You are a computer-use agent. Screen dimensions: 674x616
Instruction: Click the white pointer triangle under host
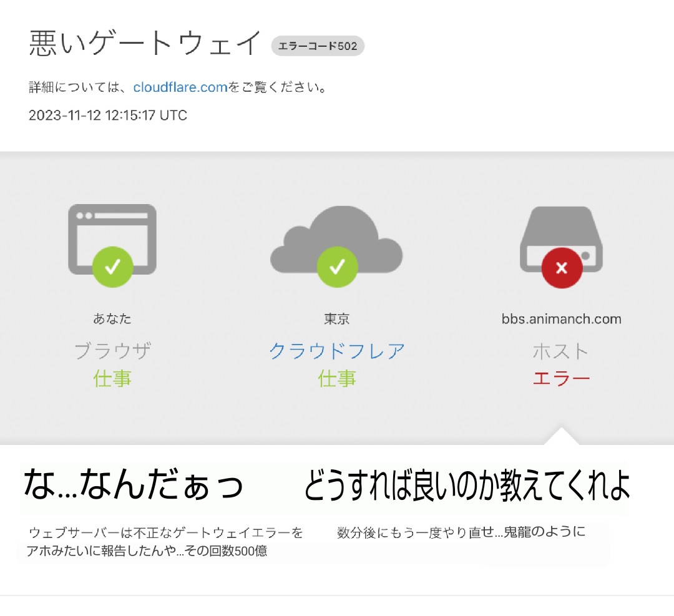click(x=562, y=436)
